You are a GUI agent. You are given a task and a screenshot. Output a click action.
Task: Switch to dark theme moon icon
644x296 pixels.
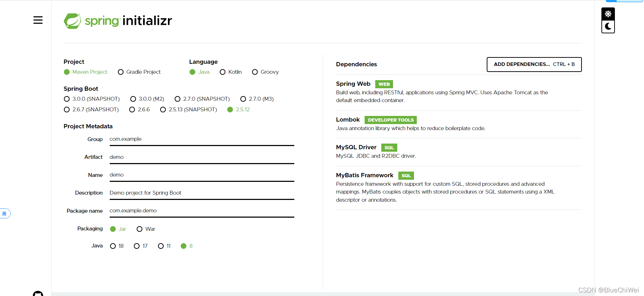(x=608, y=26)
